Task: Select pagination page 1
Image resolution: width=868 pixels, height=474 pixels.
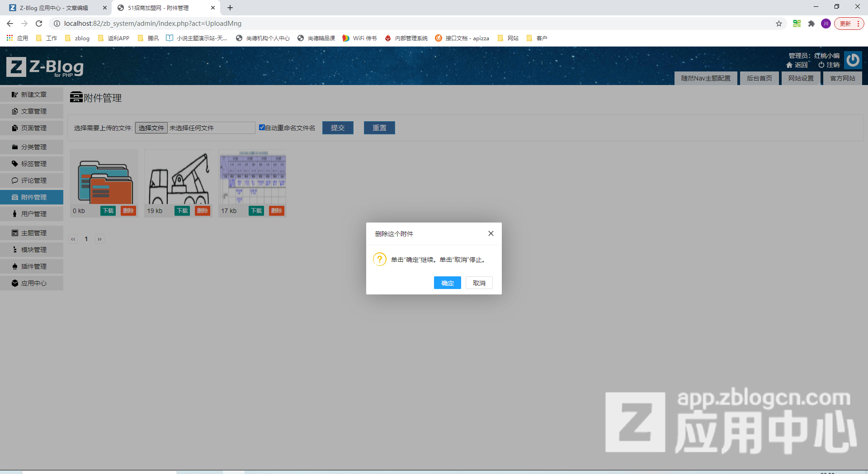Action: 86,239
